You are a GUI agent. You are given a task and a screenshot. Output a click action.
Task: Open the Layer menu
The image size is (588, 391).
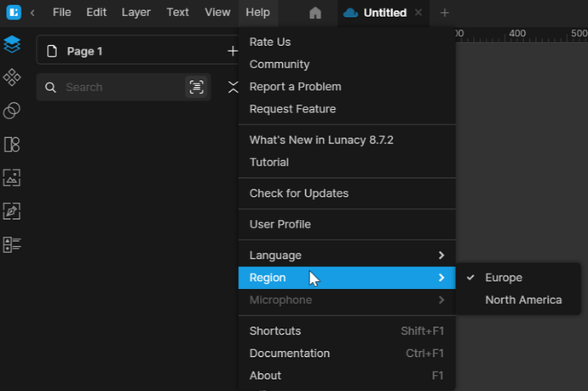[136, 13]
